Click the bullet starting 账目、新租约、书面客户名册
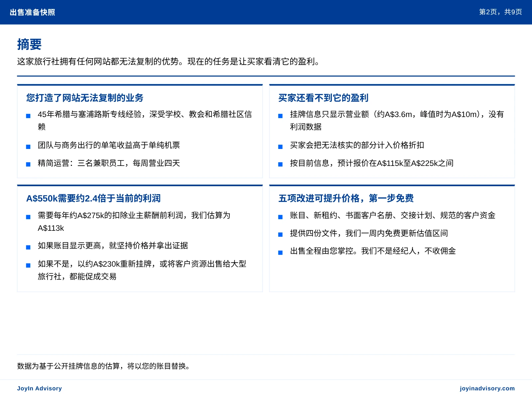 392,215
